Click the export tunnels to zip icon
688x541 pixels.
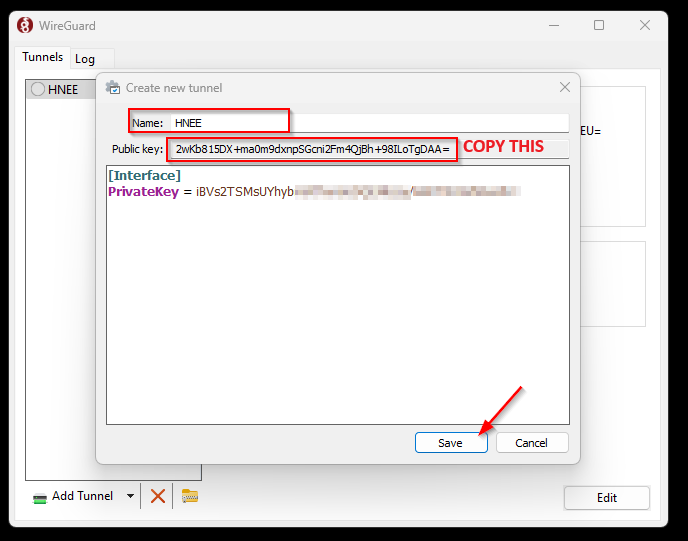click(x=190, y=496)
